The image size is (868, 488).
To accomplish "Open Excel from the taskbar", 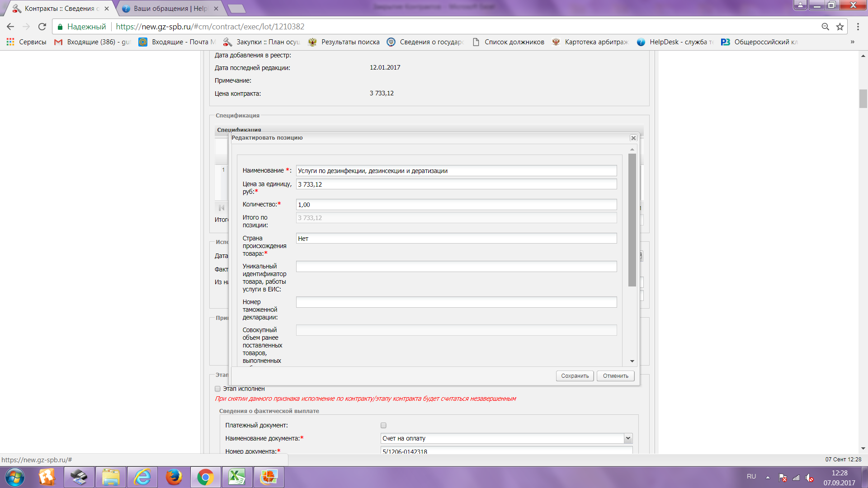I will (236, 477).
